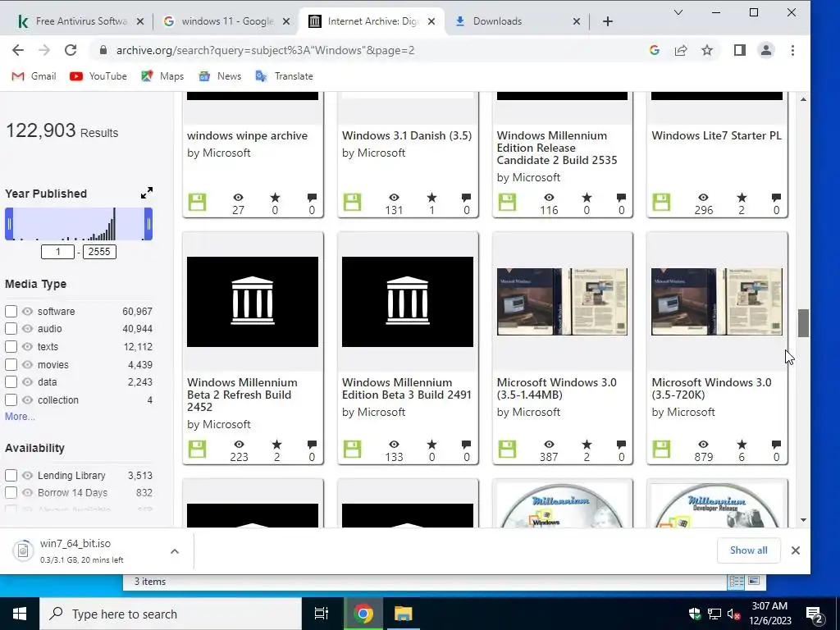Image resolution: width=840 pixels, height=630 pixels.
Task: Open the Windows Start menu
Action: [x=20, y=614]
